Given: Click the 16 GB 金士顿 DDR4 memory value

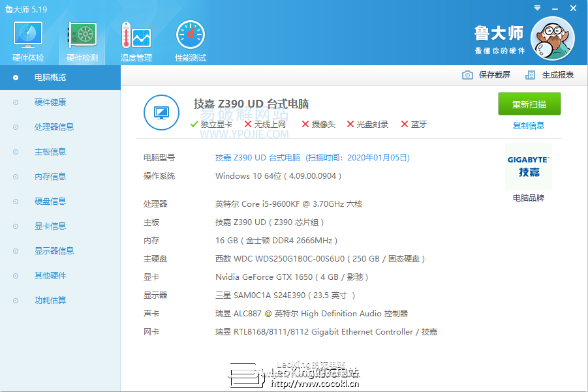Looking at the screenshot, I should tap(276, 241).
